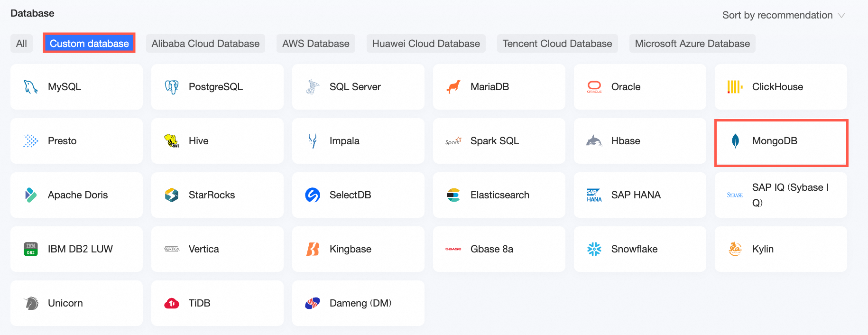Click the Hive bee icon

click(x=172, y=141)
